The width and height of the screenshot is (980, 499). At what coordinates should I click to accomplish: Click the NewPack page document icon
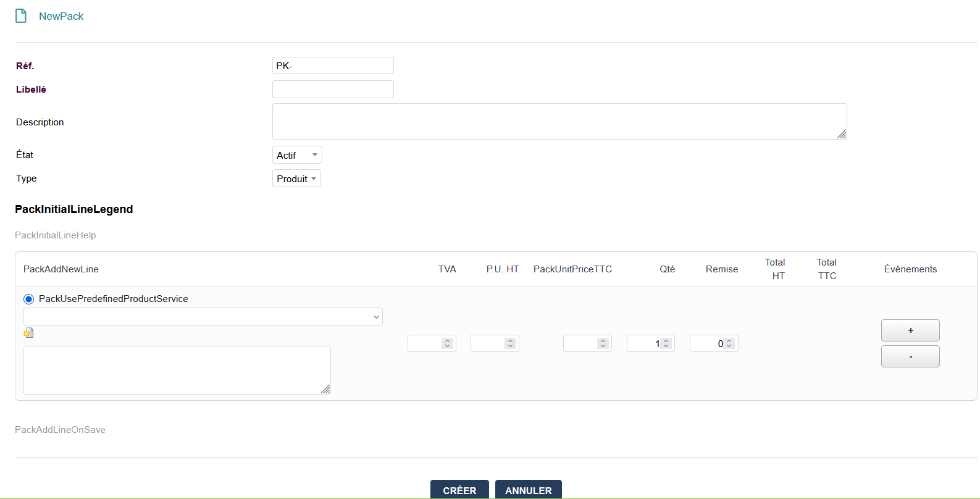click(x=21, y=16)
